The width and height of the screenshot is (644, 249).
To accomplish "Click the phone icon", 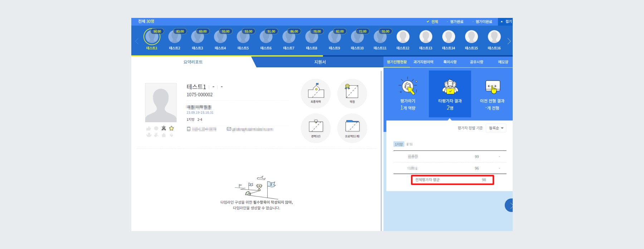I will click(189, 129).
